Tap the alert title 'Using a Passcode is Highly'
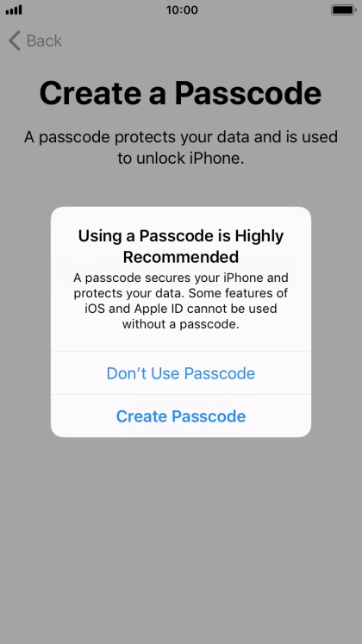Image resolution: width=362 pixels, height=644 pixels. (181, 236)
